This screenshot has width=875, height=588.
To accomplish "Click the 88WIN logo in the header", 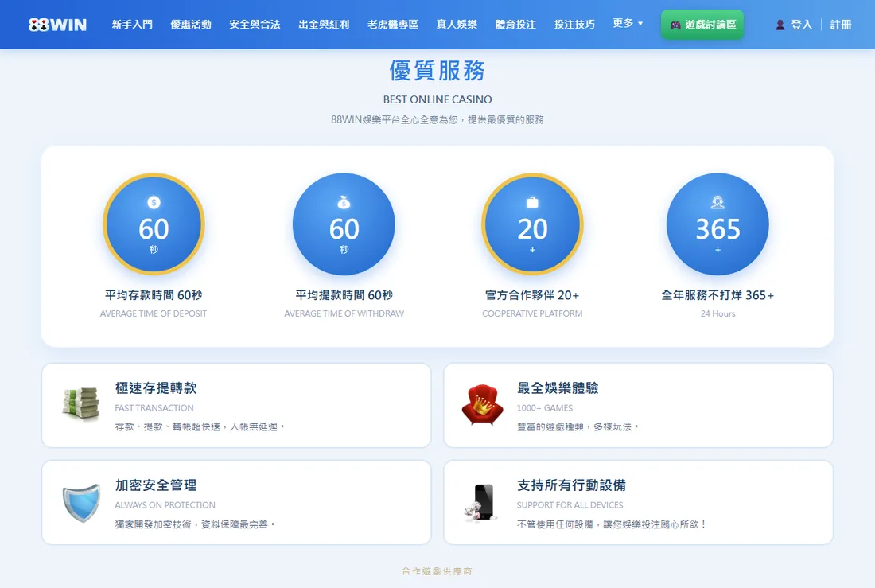I will click(x=57, y=25).
